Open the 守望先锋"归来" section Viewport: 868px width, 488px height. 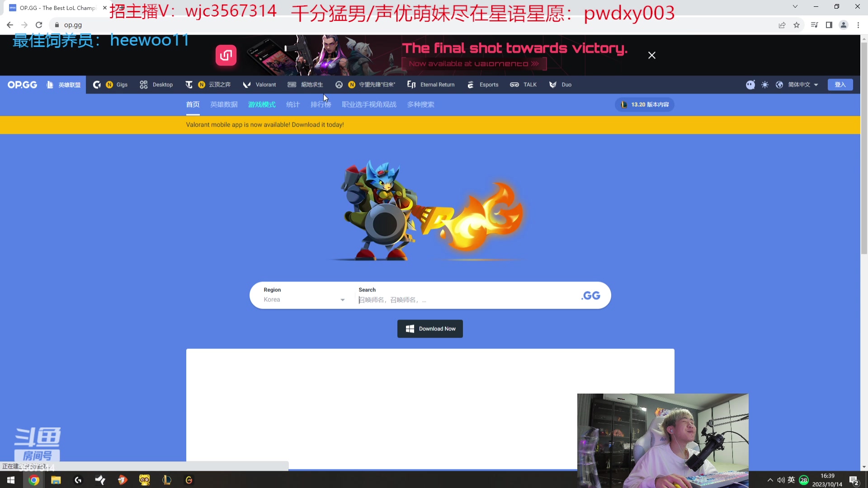tap(365, 84)
